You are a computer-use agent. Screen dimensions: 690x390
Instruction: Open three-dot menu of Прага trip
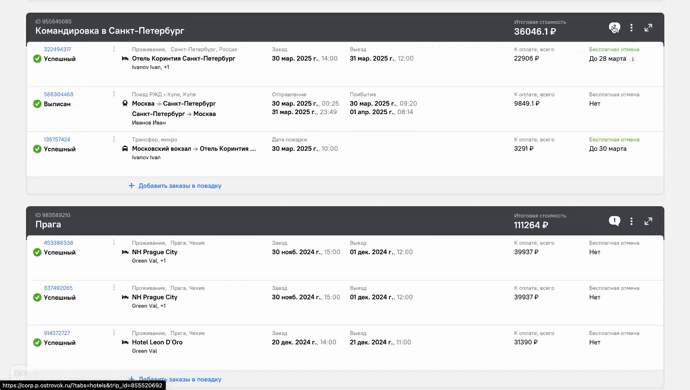[631, 221]
